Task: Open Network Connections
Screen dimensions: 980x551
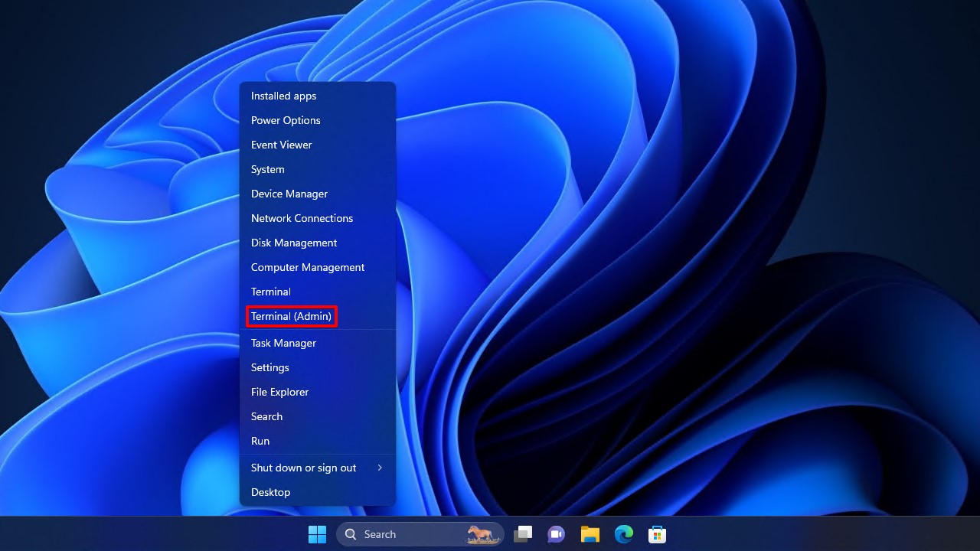Action: coord(302,218)
